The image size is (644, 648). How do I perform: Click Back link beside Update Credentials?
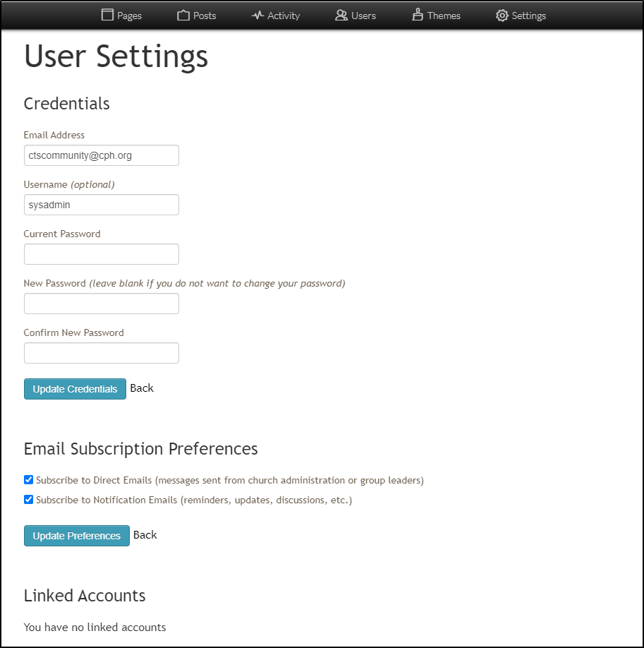(142, 388)
